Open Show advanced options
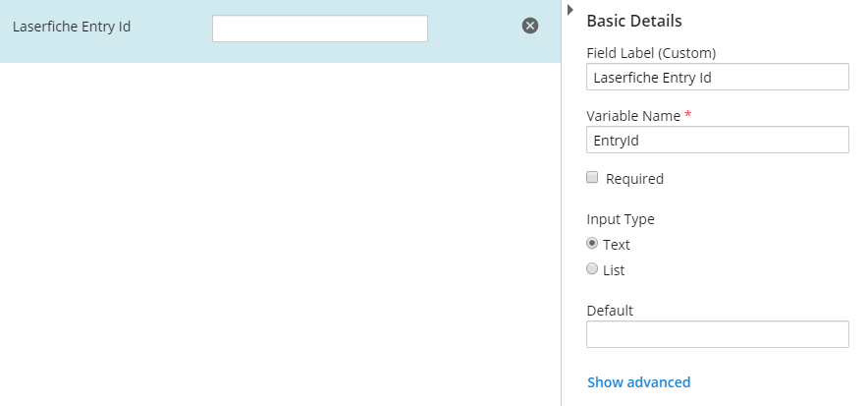Image resolution: width=868 pixels, height=406 pixels. coord(639,382)
